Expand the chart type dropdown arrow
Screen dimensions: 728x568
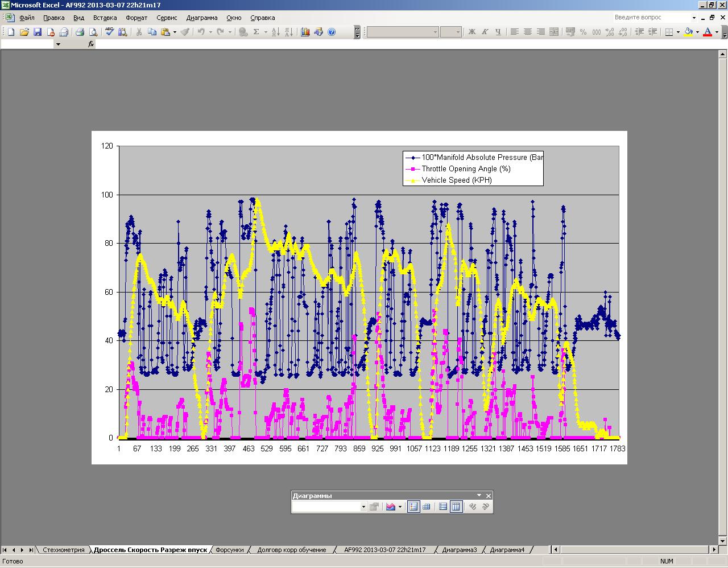click(400, 507)
